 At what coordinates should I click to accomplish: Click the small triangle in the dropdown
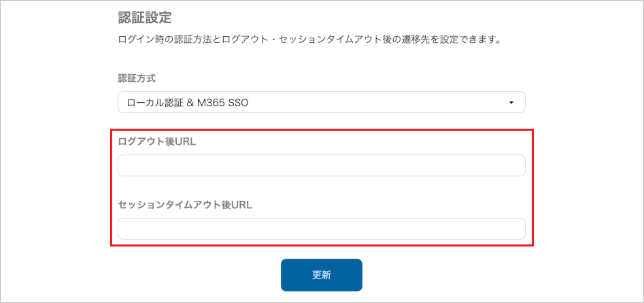coord(511,103)
